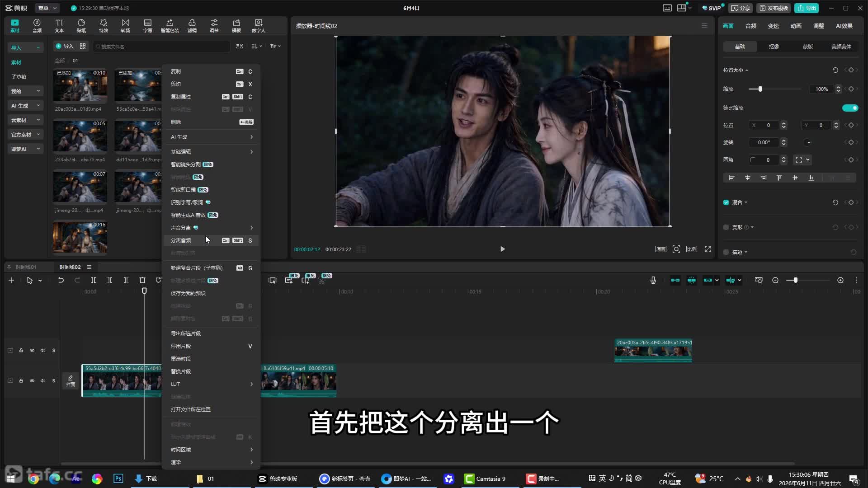The image size is (868, 488).
Task: Open the 字幕 subtitles tool
Action: (148, 26)
